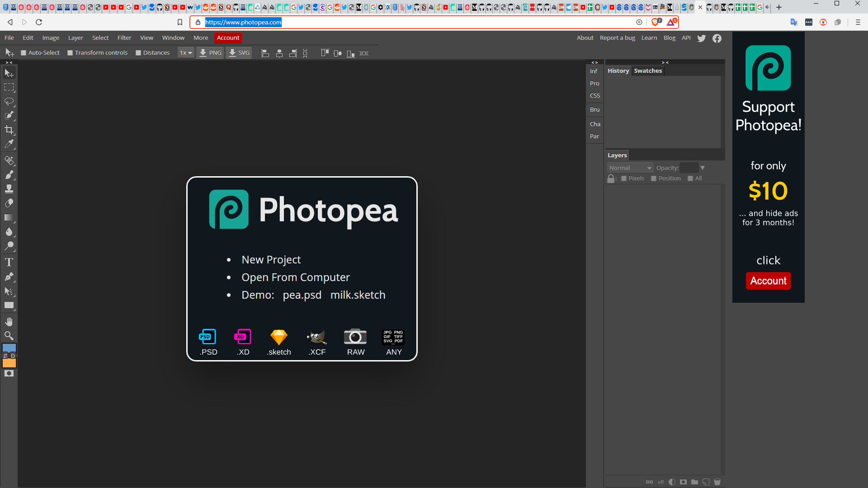
Task: Open the pea.psd demo file
Action: (302, 295)
